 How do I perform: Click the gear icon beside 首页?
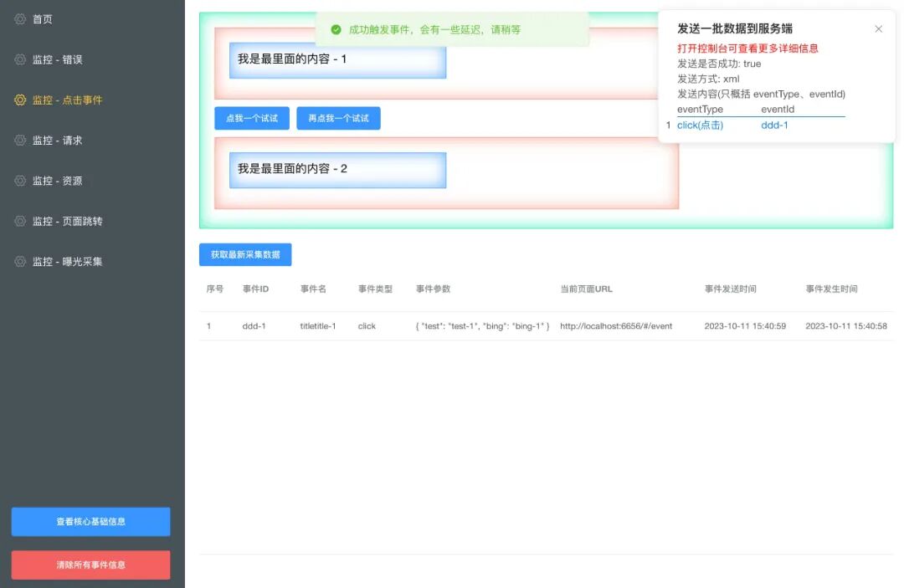tap(20, 19)
